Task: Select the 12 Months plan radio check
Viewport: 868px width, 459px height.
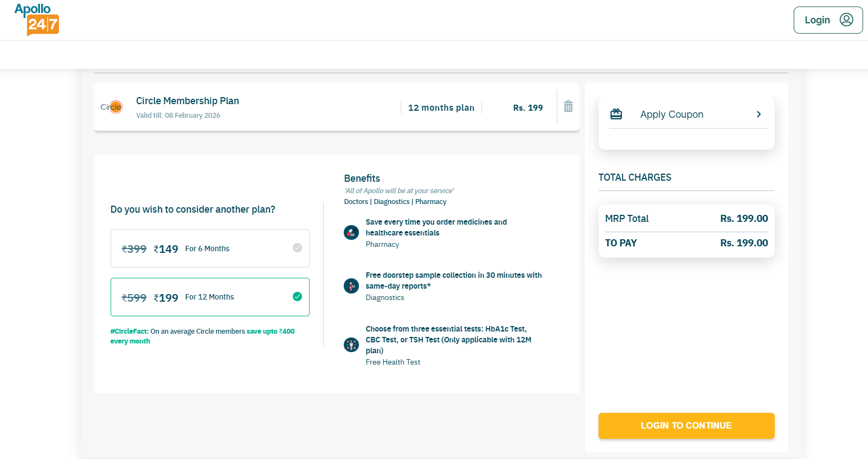Action: 297,296
